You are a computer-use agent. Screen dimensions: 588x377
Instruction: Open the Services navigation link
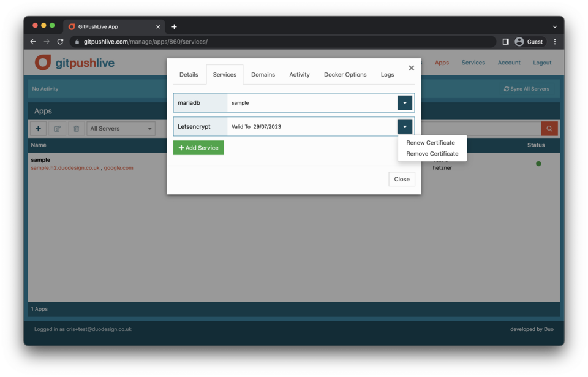coord(473,63)
